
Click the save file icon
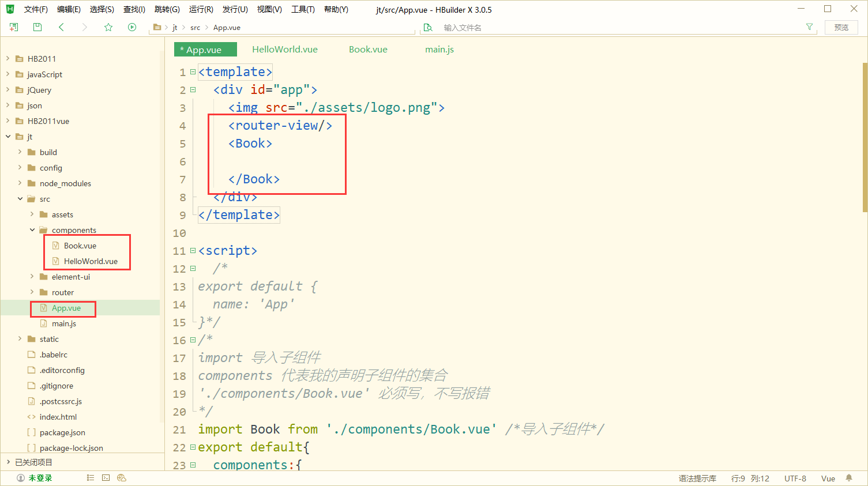37,27
